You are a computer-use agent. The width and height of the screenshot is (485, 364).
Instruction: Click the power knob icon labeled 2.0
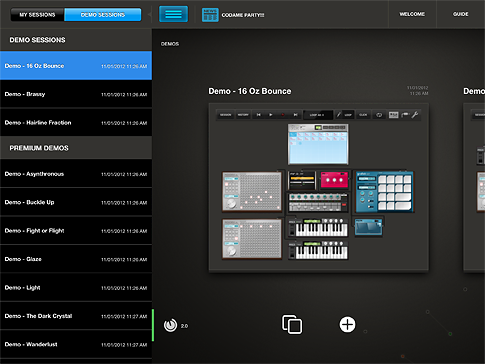pos(170,325)
